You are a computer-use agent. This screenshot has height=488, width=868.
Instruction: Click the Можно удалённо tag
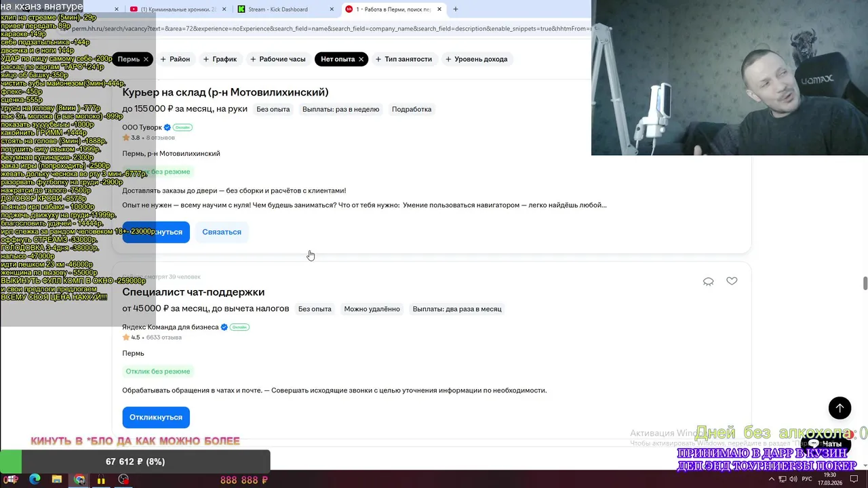coord(372,309)
